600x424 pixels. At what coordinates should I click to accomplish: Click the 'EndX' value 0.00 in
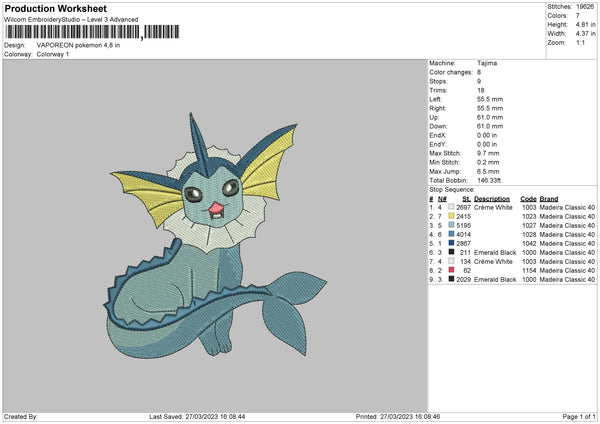point(487,135)
